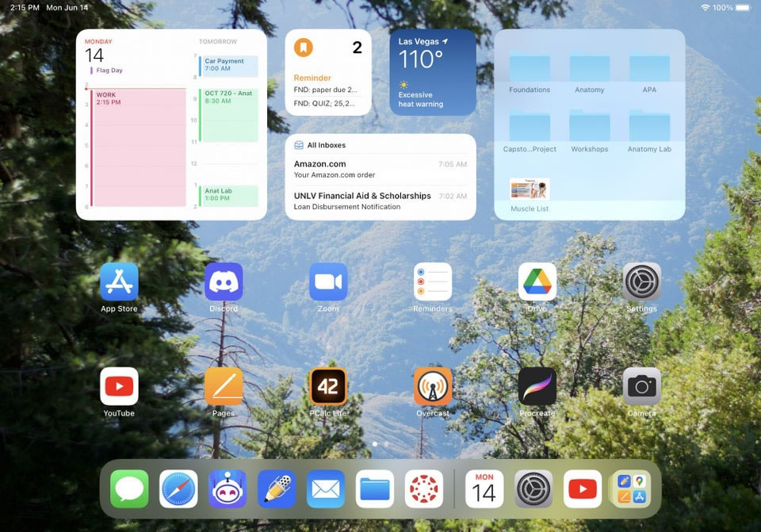Open Safari in the dock

[178, 489]
